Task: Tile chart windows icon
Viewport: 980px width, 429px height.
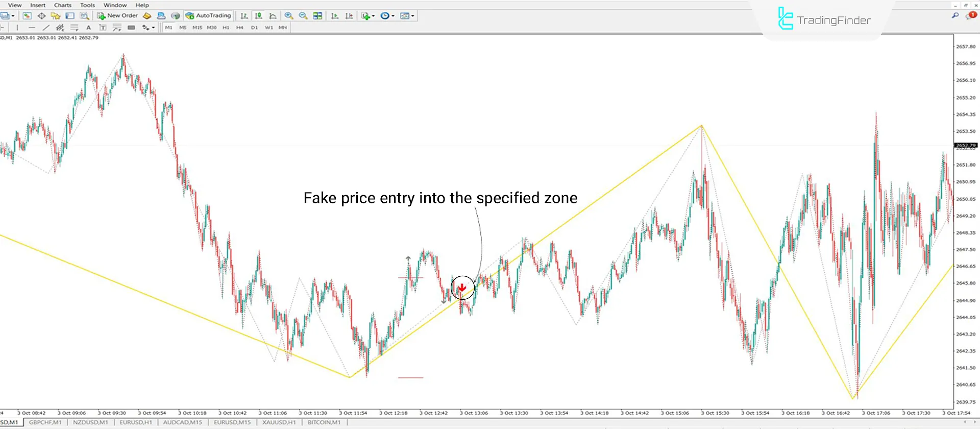Action: click(317, 16)
